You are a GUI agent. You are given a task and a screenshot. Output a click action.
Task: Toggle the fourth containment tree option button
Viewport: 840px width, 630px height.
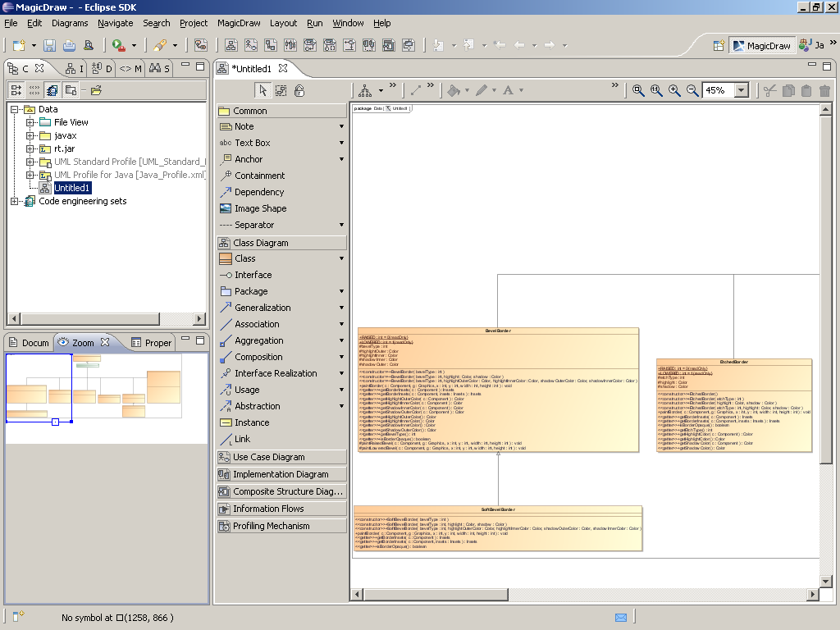click(x=71, y=90)
